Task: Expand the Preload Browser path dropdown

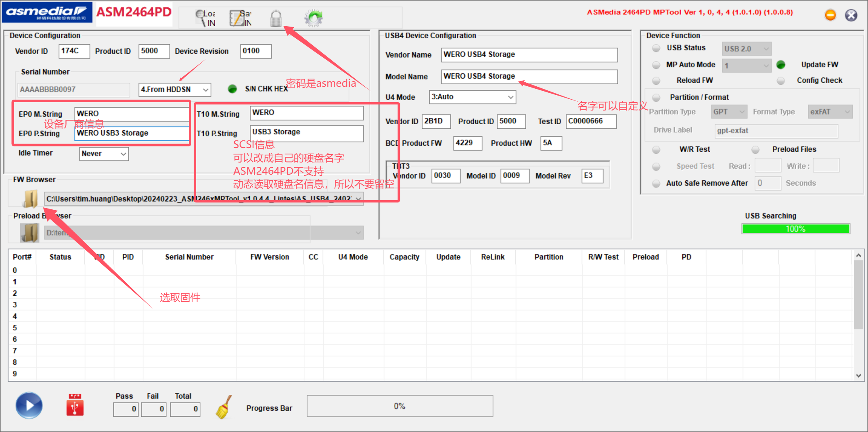Action: coord(204,233)
